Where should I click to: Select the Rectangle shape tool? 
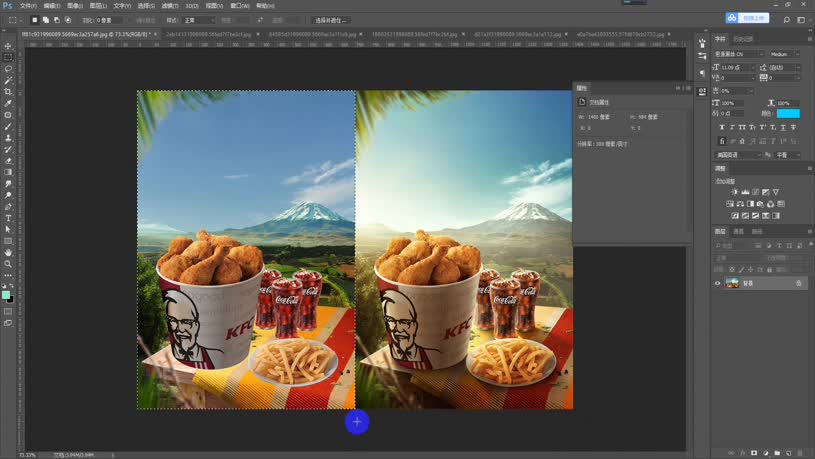8,241
